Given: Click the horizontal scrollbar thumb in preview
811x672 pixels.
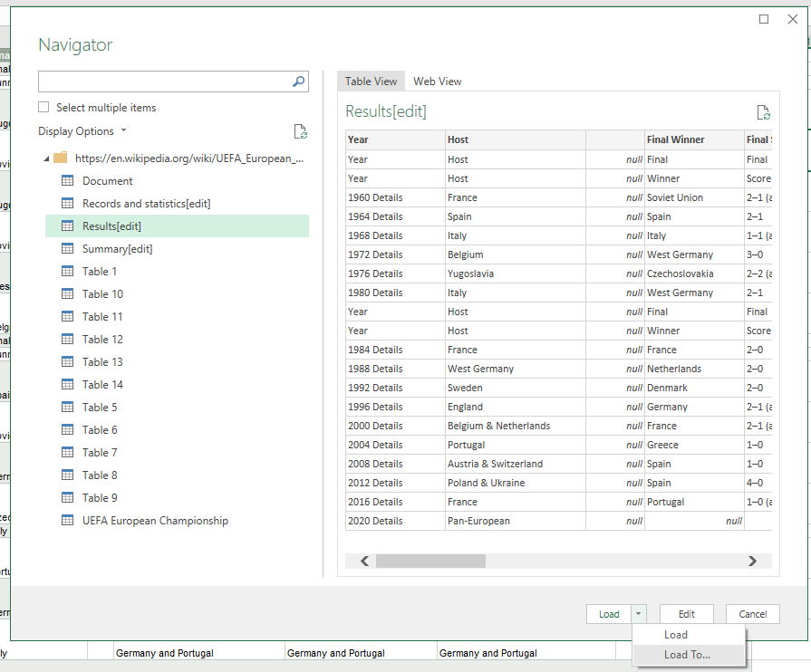Looking at the screenshot, I should 430,562.
